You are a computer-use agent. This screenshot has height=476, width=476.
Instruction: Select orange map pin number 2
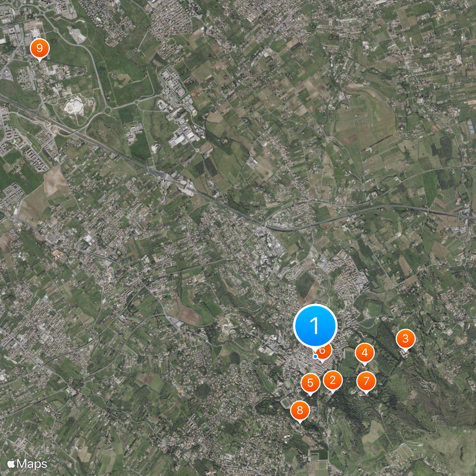pyautogui.click(x=333, y=381)
